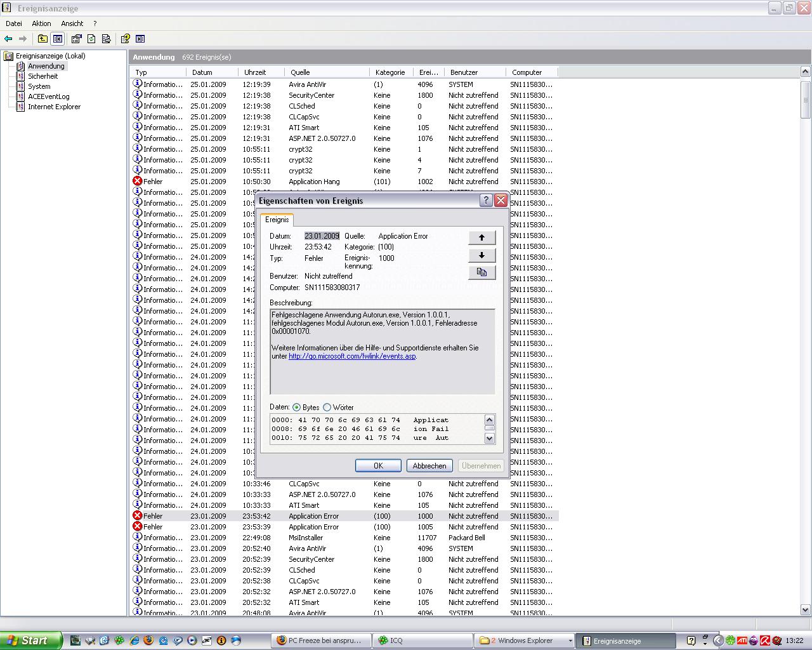Select the Avira AntiVir row at 12:19:39
Viewport: 812px width, 650px height.
click(344, 84)
